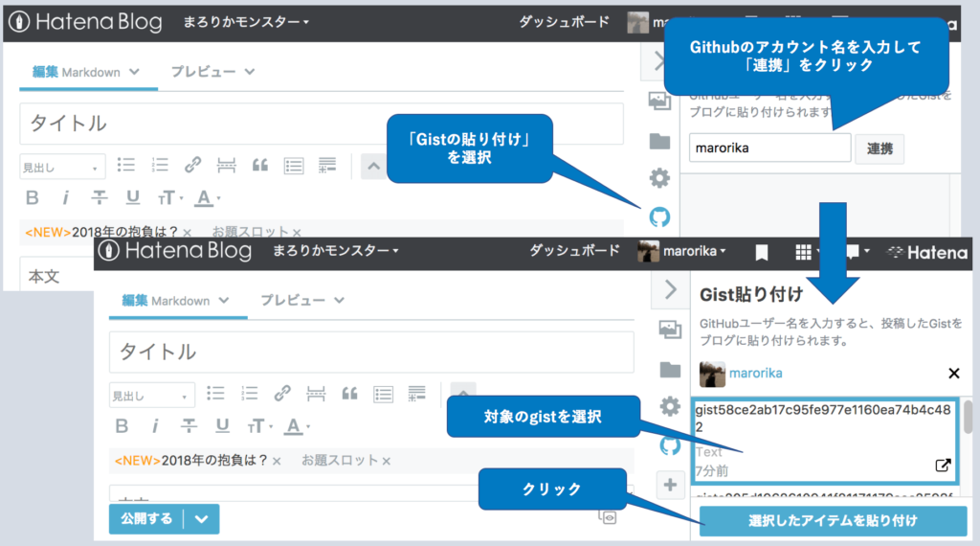Insert numbered list in front window toolbar

(250, 394)
